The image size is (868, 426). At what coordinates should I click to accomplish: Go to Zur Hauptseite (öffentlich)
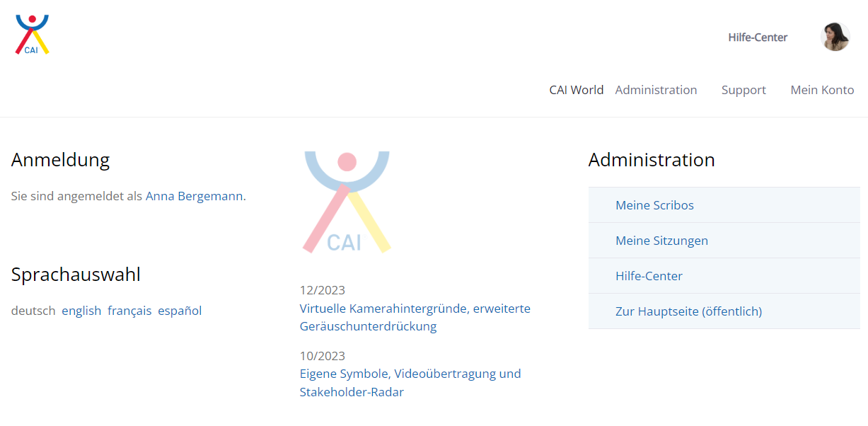coord(724,311)
